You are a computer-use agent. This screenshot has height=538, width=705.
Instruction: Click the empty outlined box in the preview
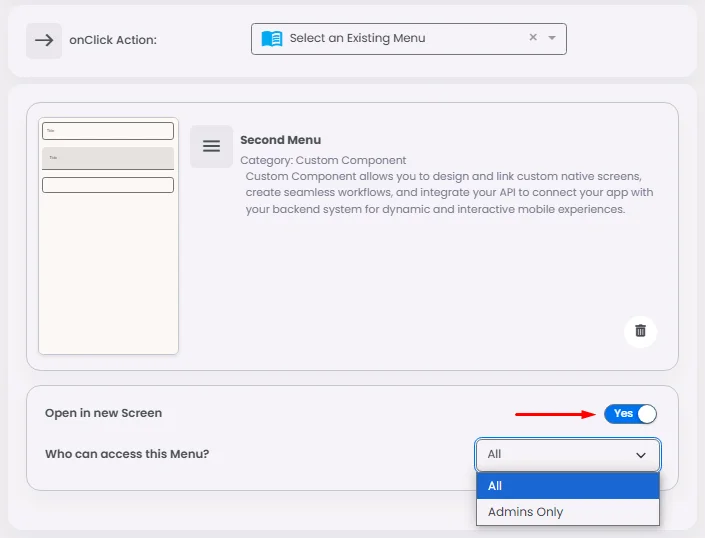108,185
